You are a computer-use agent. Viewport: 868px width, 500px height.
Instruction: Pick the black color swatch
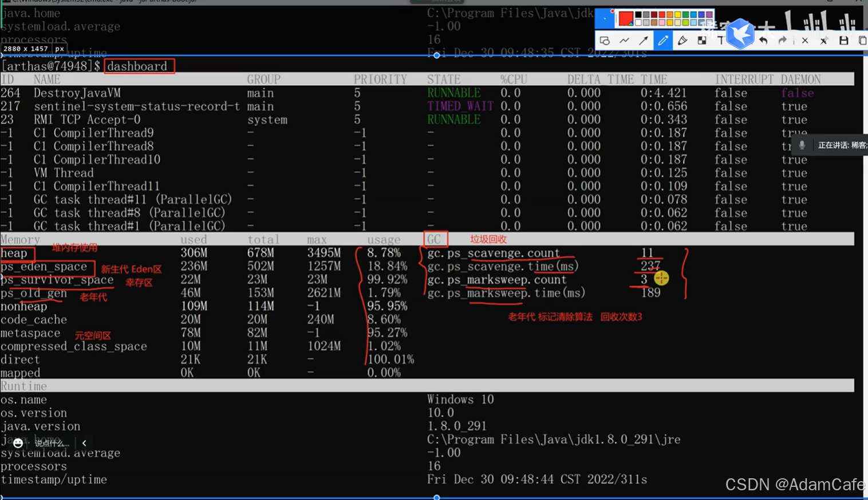[638, 14]
